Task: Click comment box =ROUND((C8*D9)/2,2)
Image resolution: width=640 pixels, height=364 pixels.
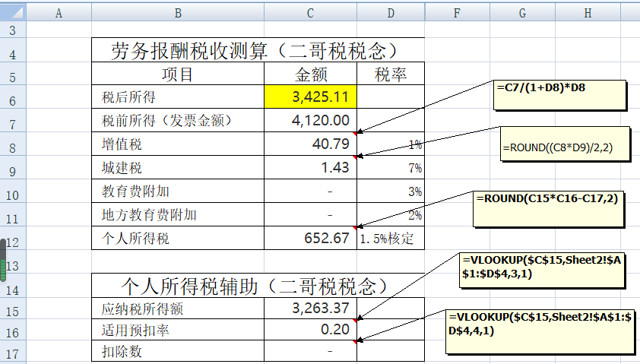Action: tap(566, 144)
